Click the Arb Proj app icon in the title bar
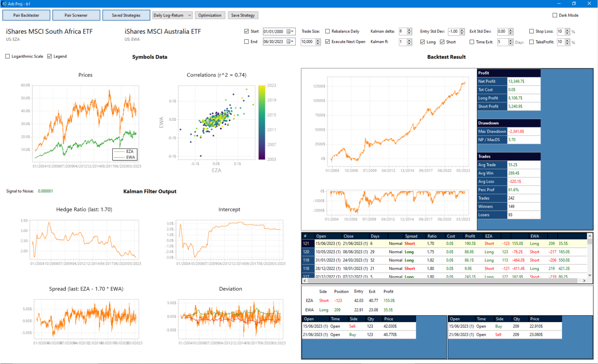This screenshot has height=364, width=598. click(4, 4)
